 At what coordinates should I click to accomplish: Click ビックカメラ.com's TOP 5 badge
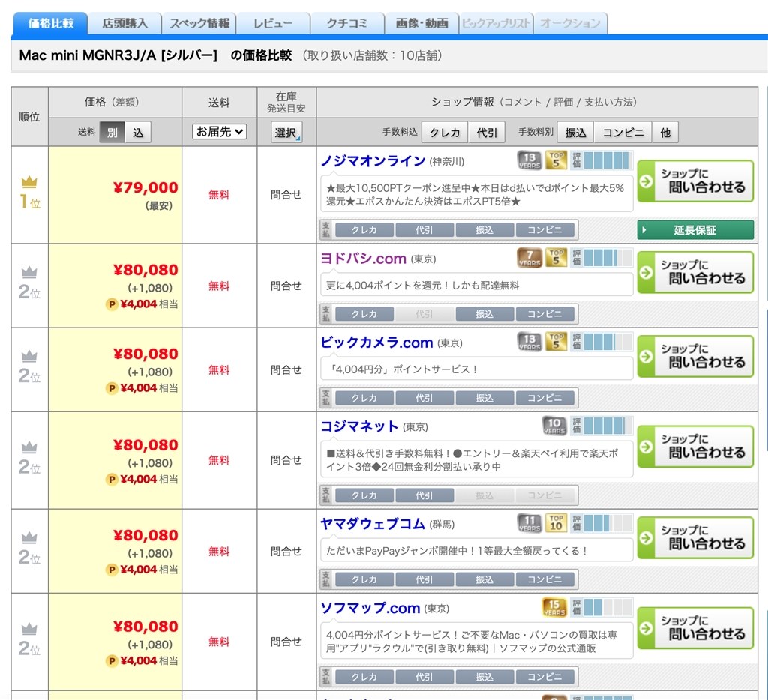click(556, 342)
